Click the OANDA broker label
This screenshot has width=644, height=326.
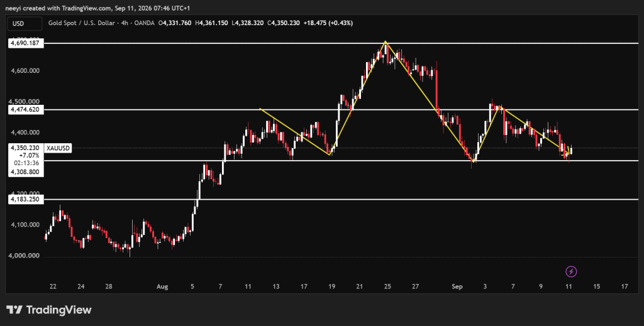[143, 23]
